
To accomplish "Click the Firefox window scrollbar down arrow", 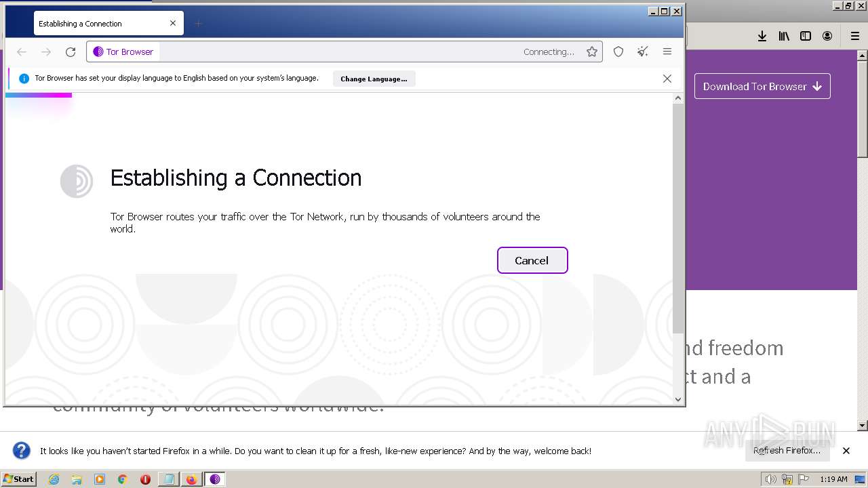I will coord(863,426).
